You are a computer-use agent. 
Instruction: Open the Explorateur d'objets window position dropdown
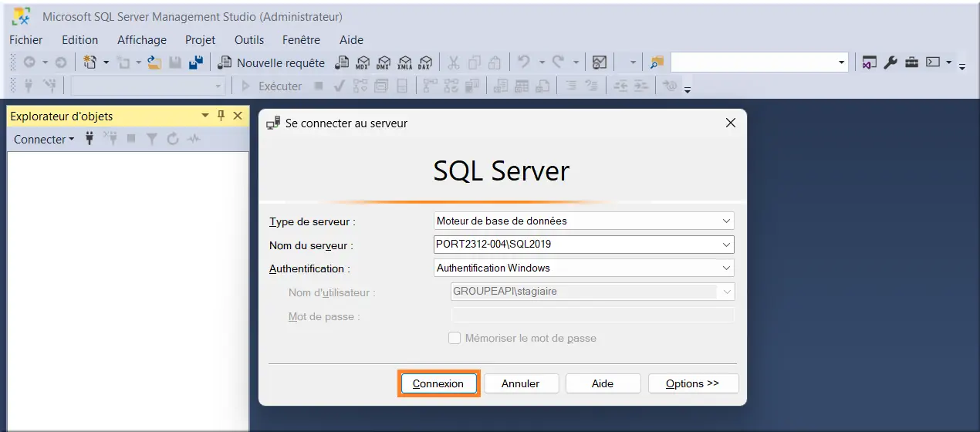coord(205,116)
